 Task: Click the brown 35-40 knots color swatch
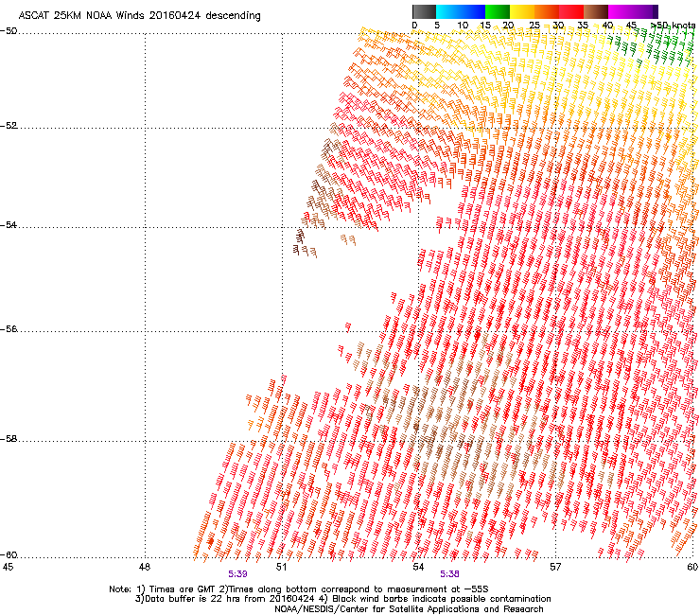(595, 11)
